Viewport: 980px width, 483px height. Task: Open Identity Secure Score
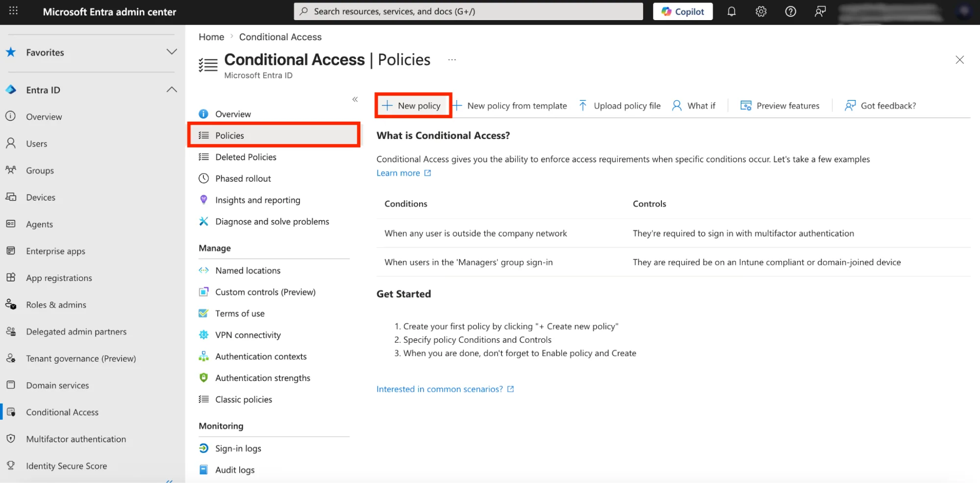pos(66,466)
